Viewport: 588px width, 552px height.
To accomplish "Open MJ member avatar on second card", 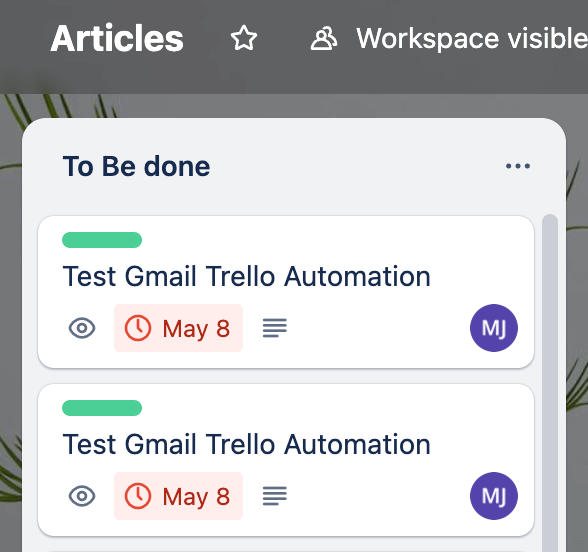I will pyautogui.click(x=494, y=496).
